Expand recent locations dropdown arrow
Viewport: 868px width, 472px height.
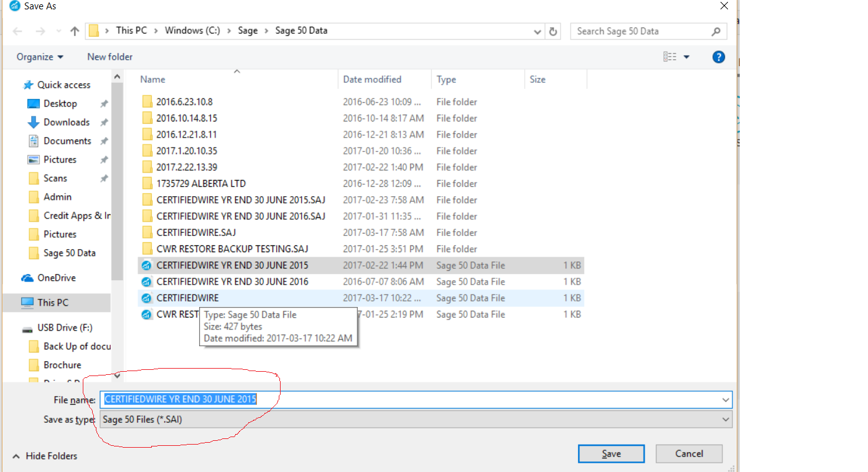point(57,31)
